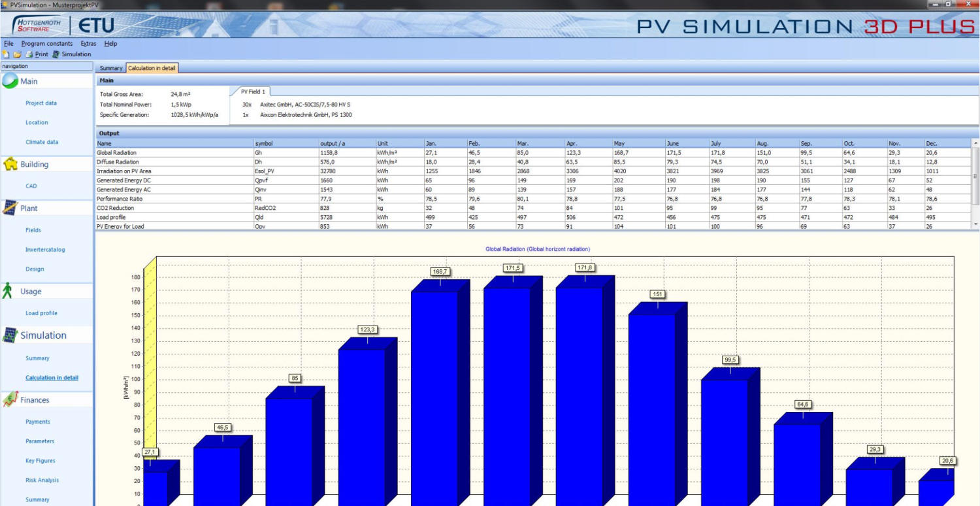Click the chart bar labeled 99,5
Viewport: 980px width, 506px height.
point(730,437)
